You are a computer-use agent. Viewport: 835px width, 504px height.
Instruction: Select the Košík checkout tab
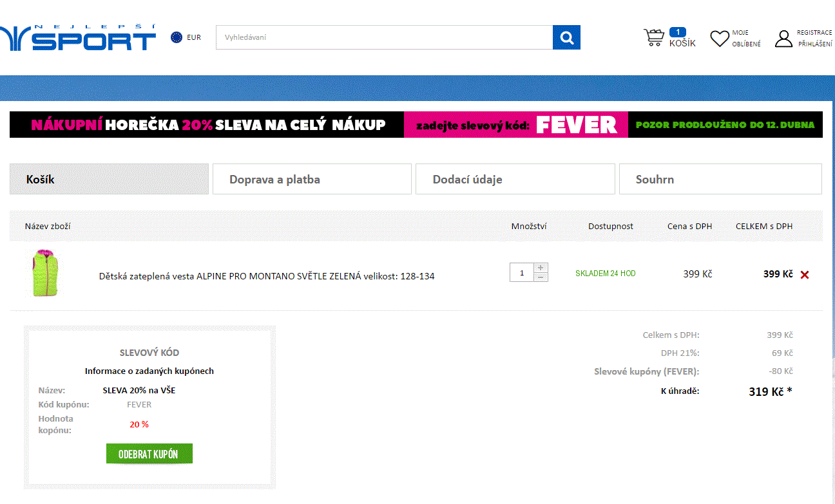109,179
